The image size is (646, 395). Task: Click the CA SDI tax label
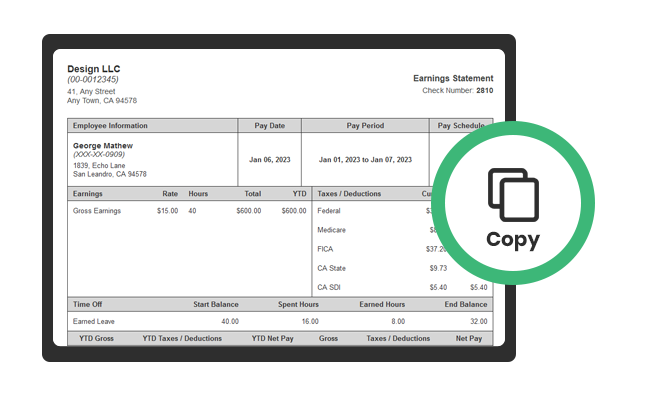click(329, 287)
